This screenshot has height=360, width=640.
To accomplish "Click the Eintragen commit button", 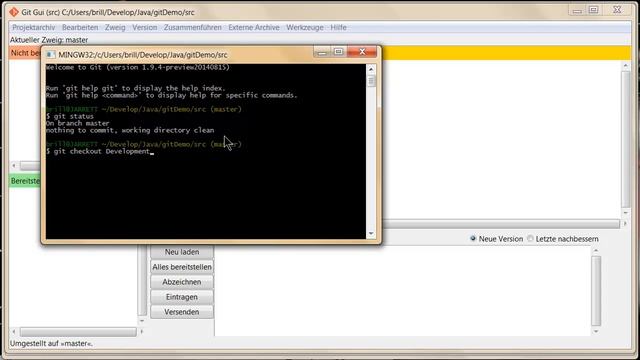I will coord(182,297).
